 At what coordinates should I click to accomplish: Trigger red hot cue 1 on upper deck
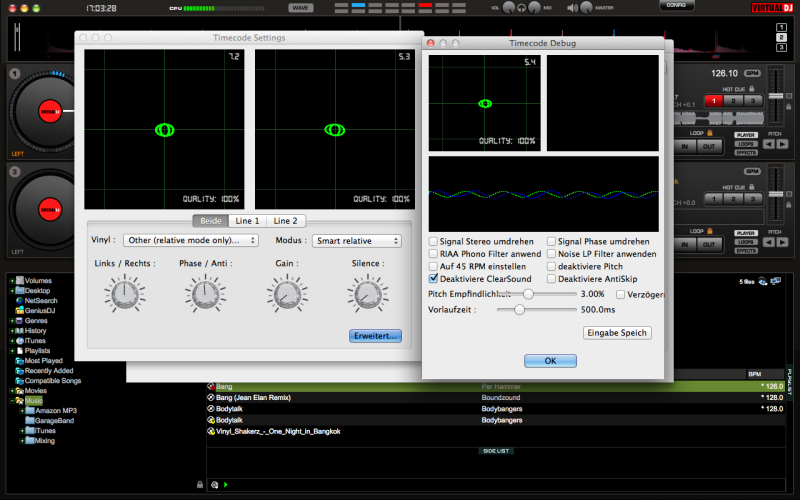pyautogui.click(x=714, y=101)
